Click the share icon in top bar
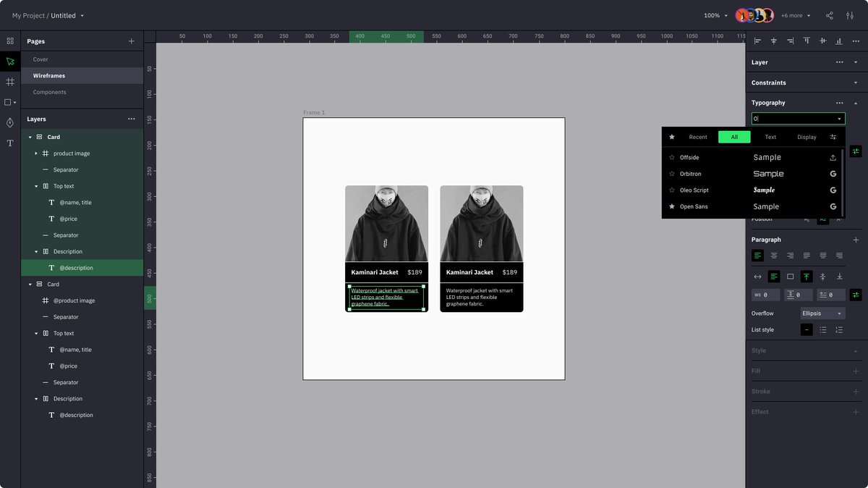 pos(830,15)
